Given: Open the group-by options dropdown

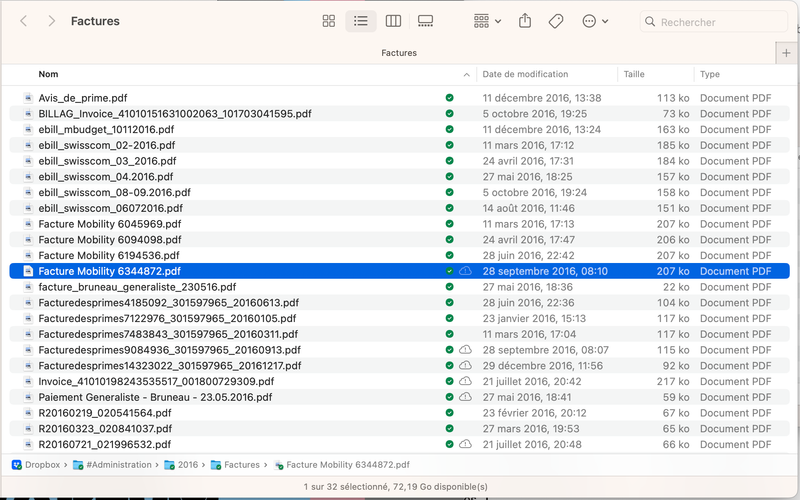Looking at the screenshot, I should pyautogui.click(x=487, y=21).
